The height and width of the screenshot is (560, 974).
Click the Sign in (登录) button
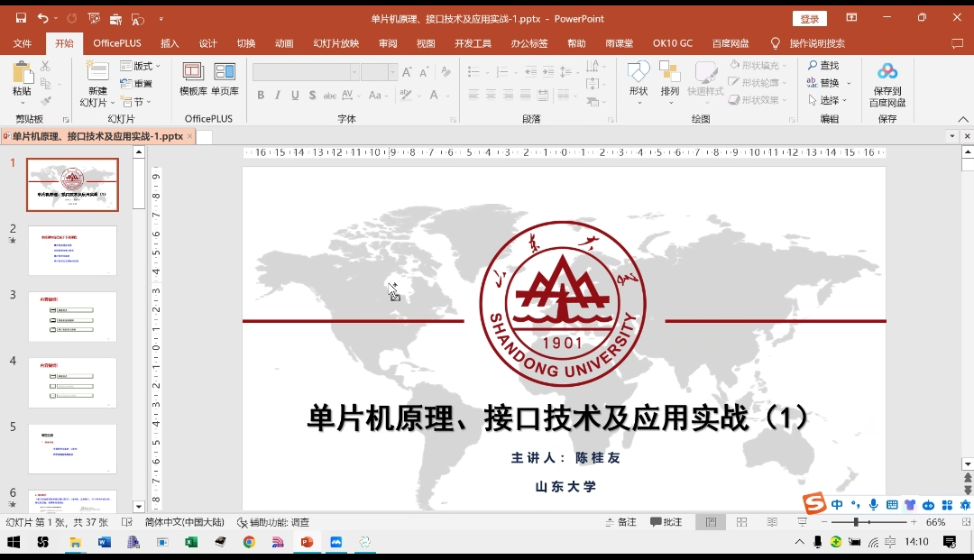(809, 19)
